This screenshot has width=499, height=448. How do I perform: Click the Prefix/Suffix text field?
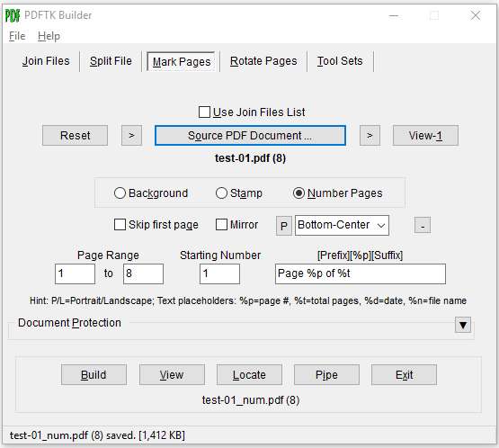361,273
